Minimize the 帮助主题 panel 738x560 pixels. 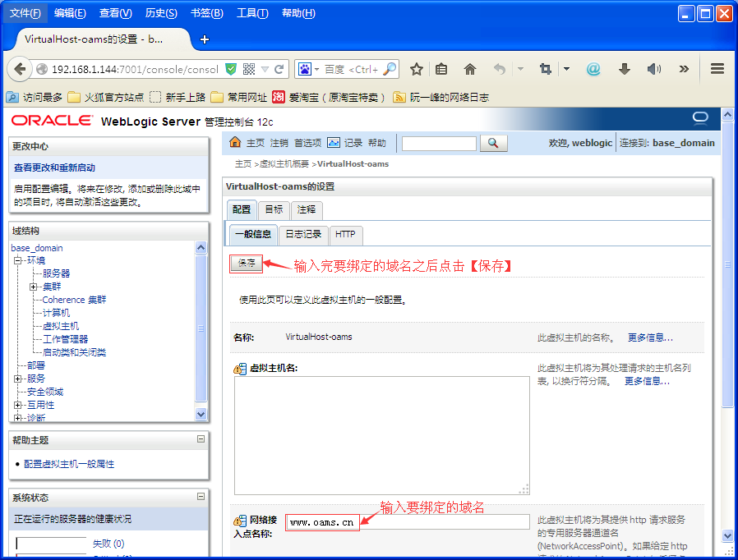click(x=201, y=438)
